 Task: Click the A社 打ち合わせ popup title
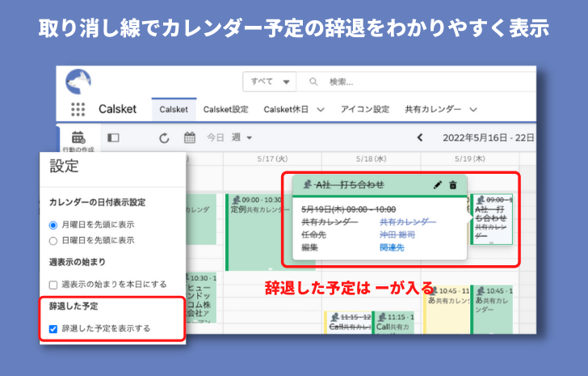[350, 184]
